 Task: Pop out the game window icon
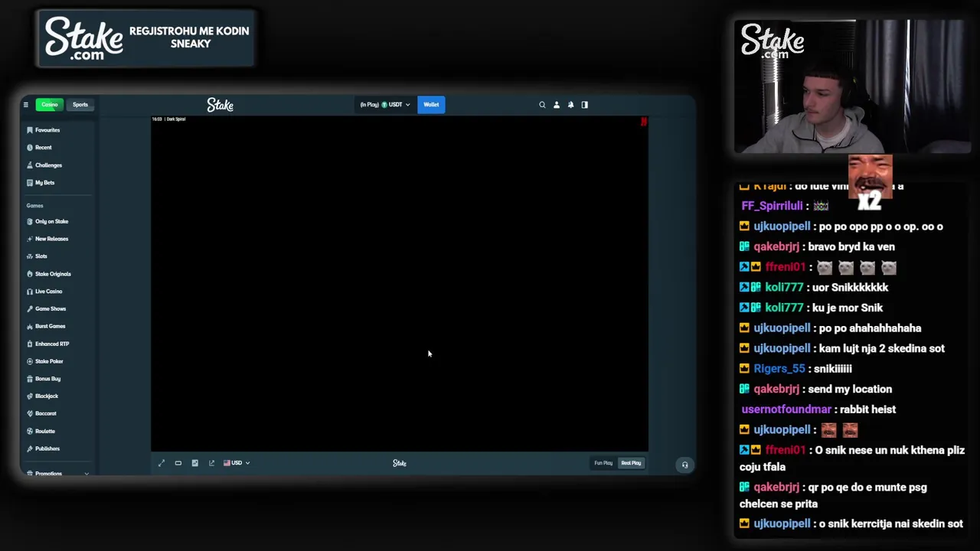(x=212, y=463)
